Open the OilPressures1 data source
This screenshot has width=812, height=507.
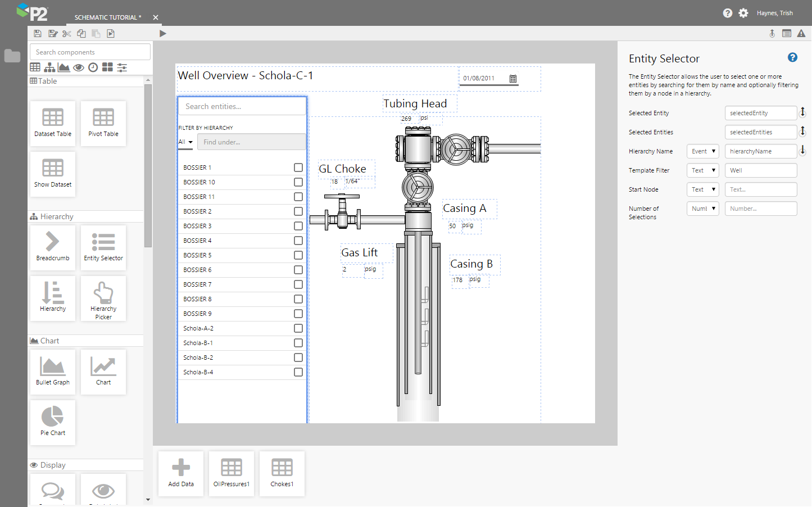[232, 473]
